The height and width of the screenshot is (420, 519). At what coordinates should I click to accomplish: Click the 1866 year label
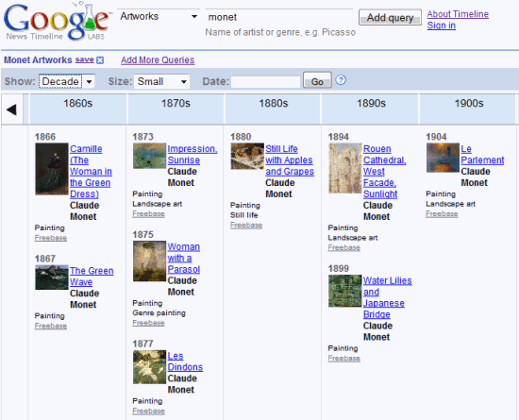coord(45,137)
